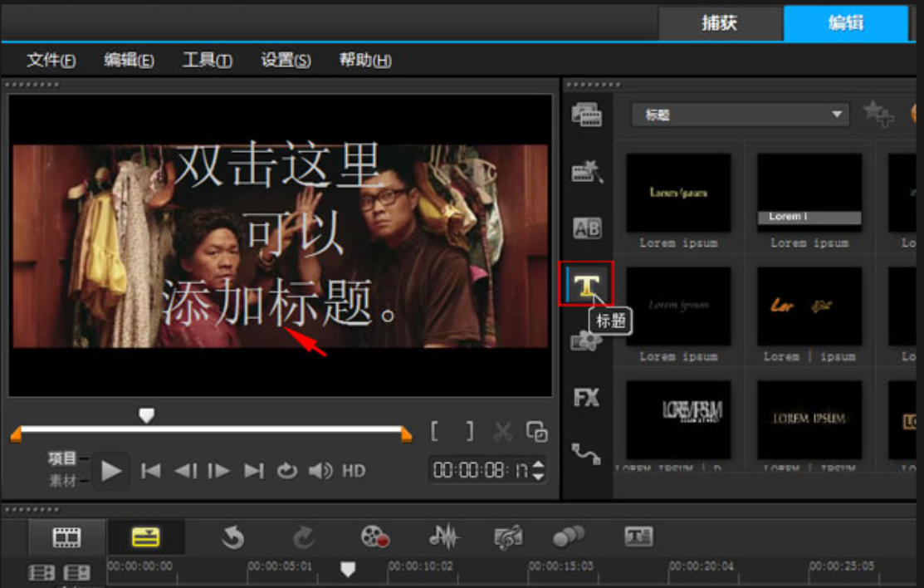Click the left orange trim marker

17,434
